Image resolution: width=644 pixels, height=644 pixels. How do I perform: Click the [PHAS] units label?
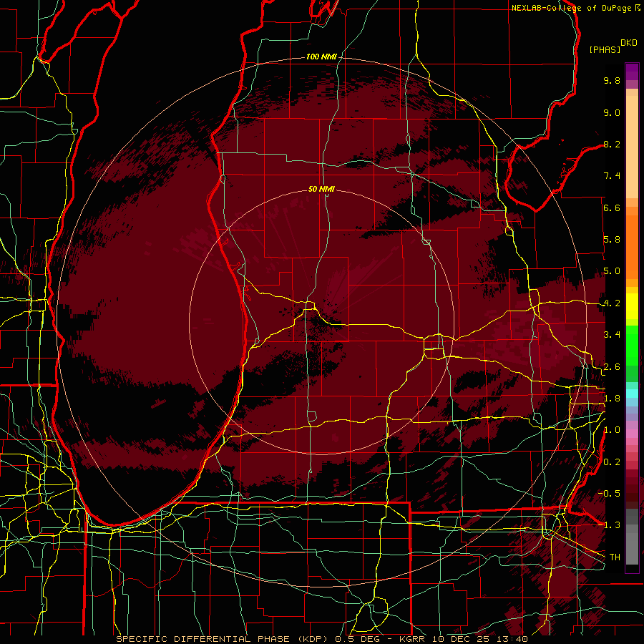(x=605, y=49)
